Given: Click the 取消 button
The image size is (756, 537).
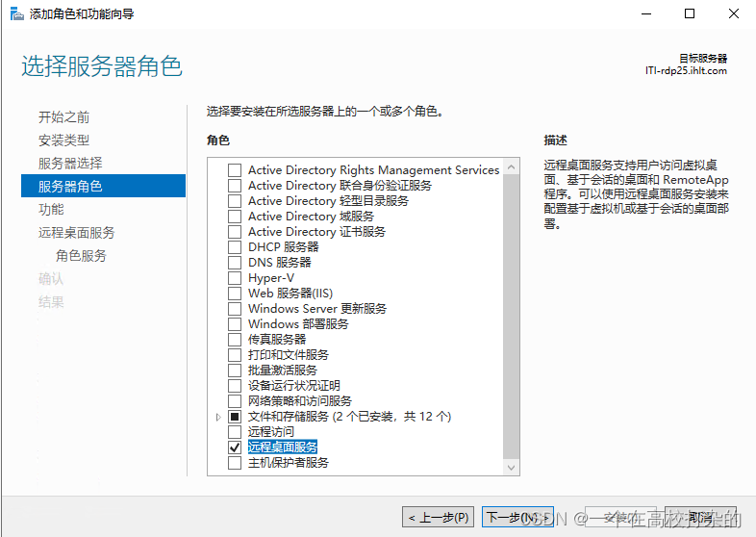Looking at the screenshot, I should (x=700, y=518).
